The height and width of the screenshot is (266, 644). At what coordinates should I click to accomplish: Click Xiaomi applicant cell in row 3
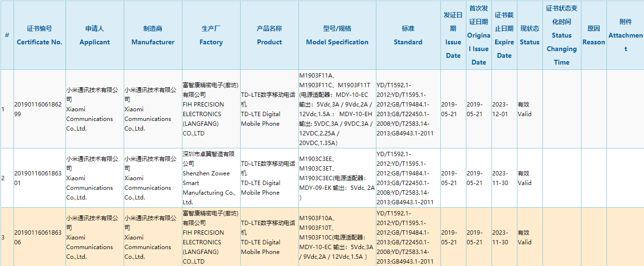pyautogui.click(x=94, y=237)
